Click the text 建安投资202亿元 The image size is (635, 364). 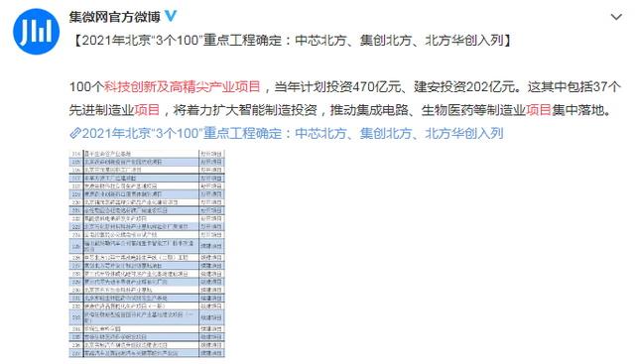tap(465, 86)
